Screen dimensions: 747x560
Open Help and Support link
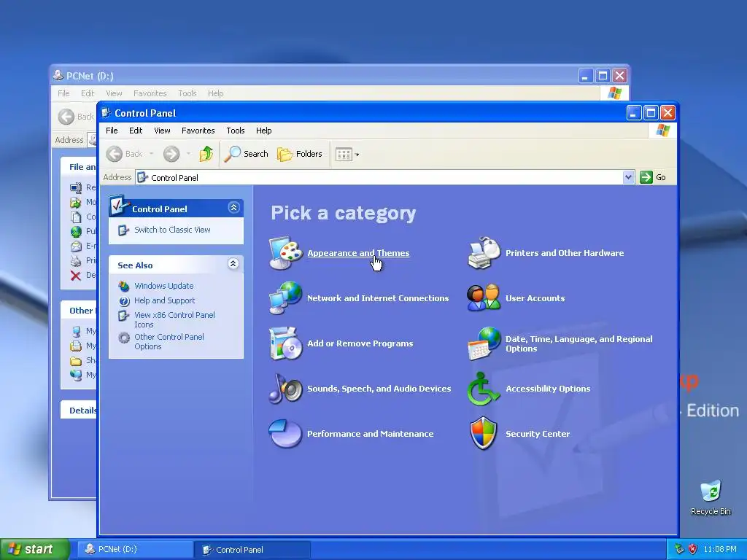click(165, 300)
